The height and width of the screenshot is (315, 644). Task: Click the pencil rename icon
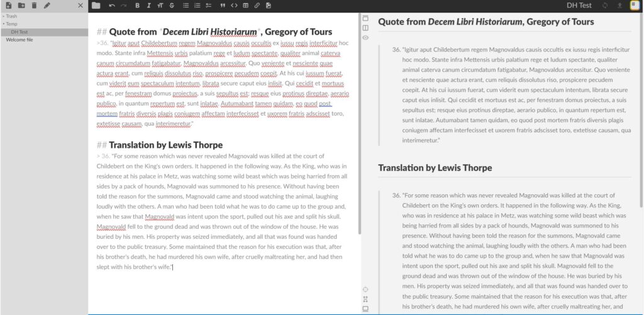pyautogui.click(x=47, y=5)
